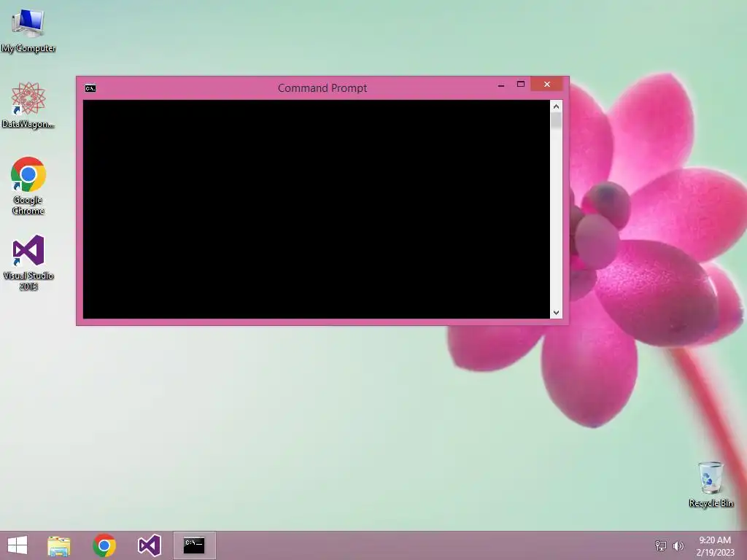
Task: Click the Command Prompt scrollbar thumb
Action: 556,120
